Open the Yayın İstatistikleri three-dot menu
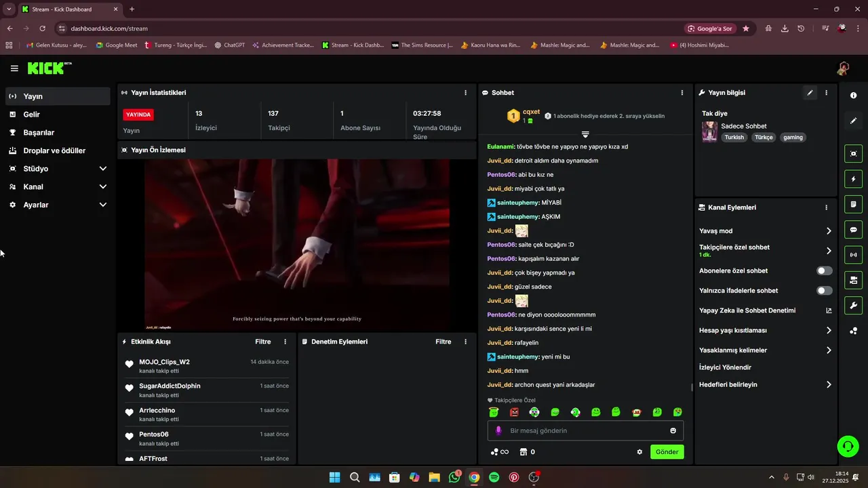Screen dimensions: 868x488 pyautogui.click(x=465, y=93)
